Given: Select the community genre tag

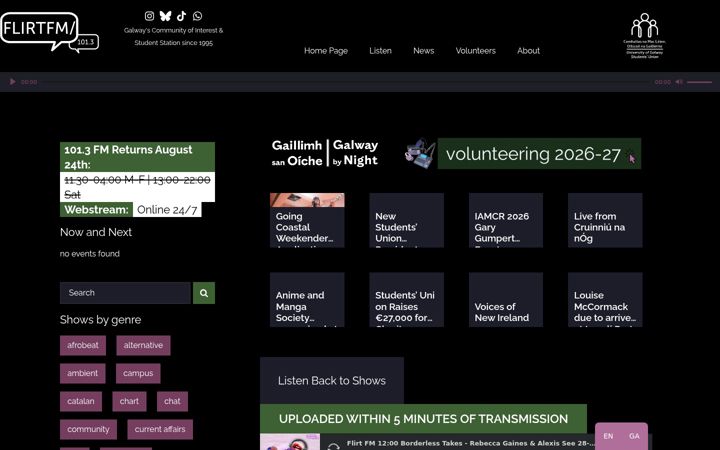Looking at the screenshot, I should tap(88, 429).
